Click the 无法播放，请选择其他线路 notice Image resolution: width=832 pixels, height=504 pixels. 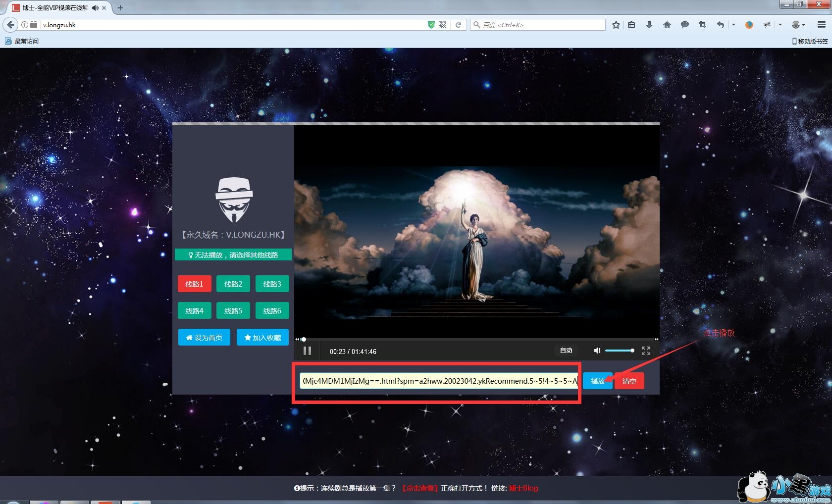pyautogui.click(x=233, y=255)
